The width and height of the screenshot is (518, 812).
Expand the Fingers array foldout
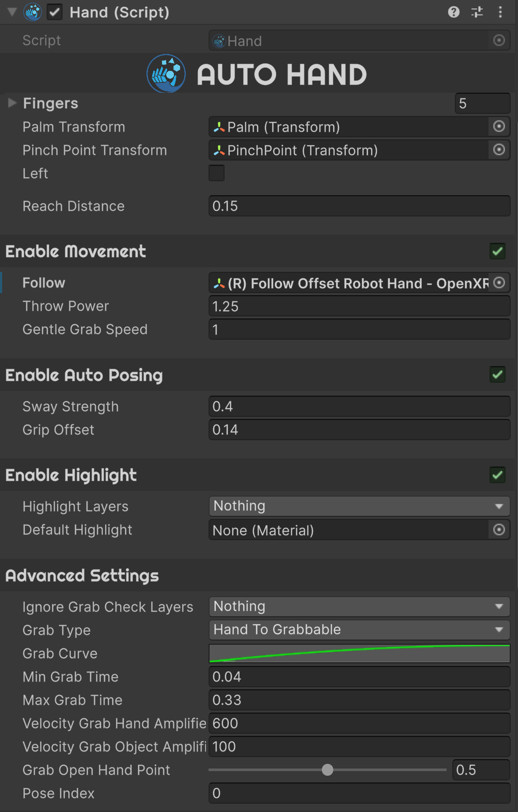(x=12, y=103)
